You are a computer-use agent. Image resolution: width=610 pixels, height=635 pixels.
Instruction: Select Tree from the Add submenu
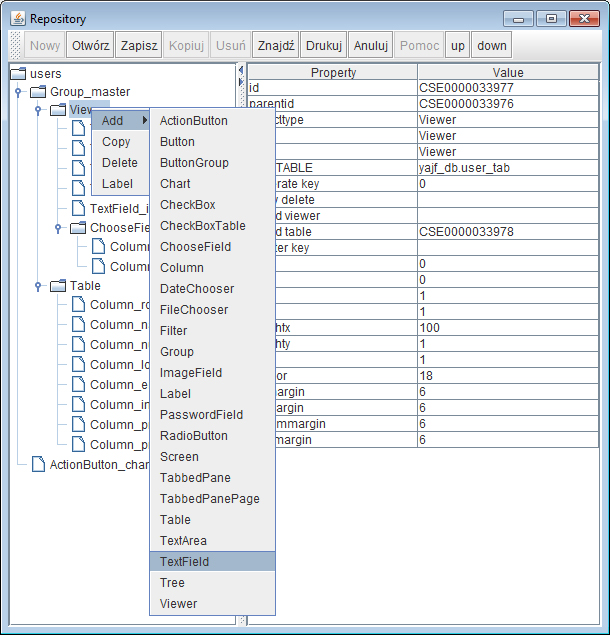pos(213,583)
